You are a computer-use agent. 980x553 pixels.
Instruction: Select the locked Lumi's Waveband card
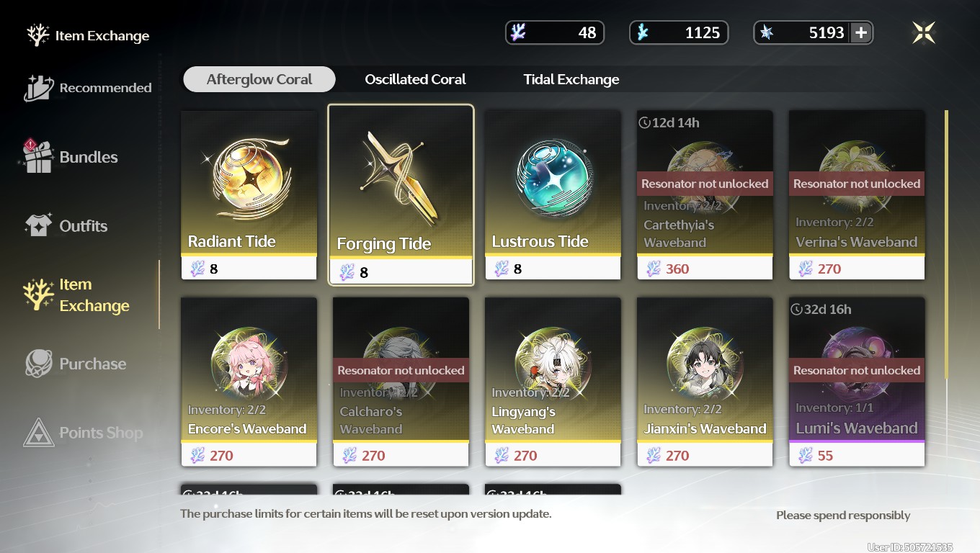pyautogui.click(x=857, y=382)
